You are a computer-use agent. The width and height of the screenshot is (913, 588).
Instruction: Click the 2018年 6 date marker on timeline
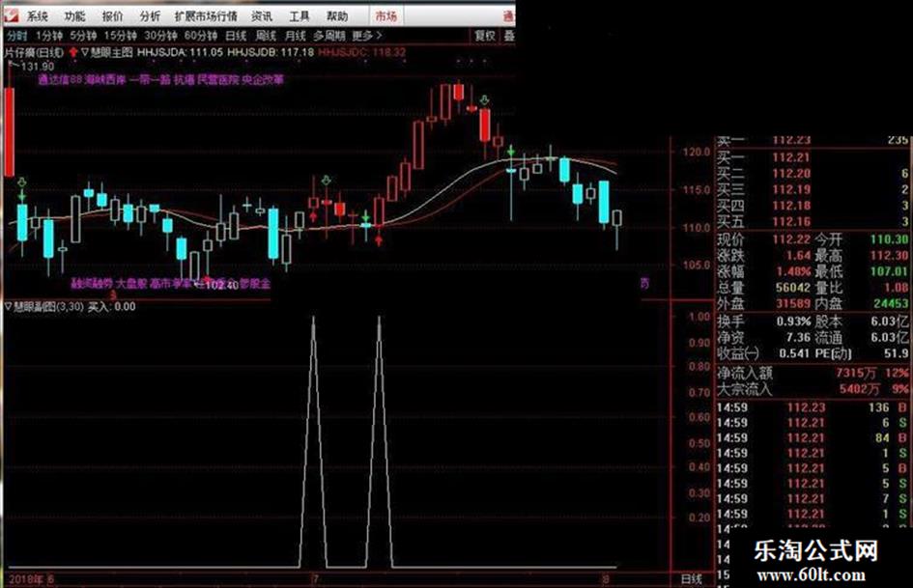[x=32, y=579]
